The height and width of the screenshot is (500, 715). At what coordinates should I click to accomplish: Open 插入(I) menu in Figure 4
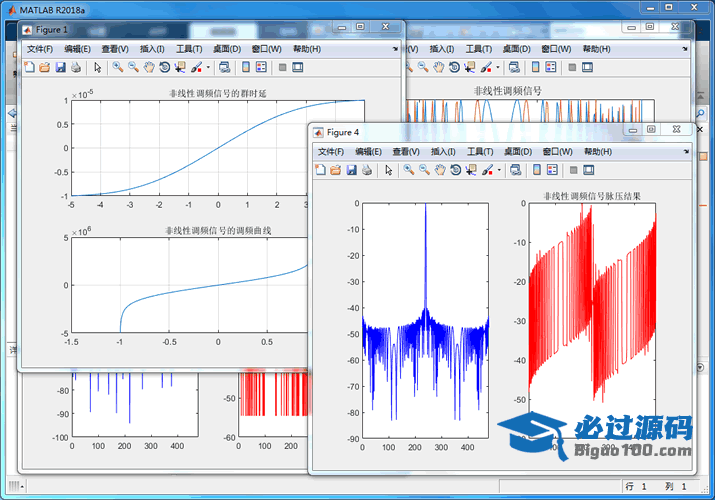[443, 152]
